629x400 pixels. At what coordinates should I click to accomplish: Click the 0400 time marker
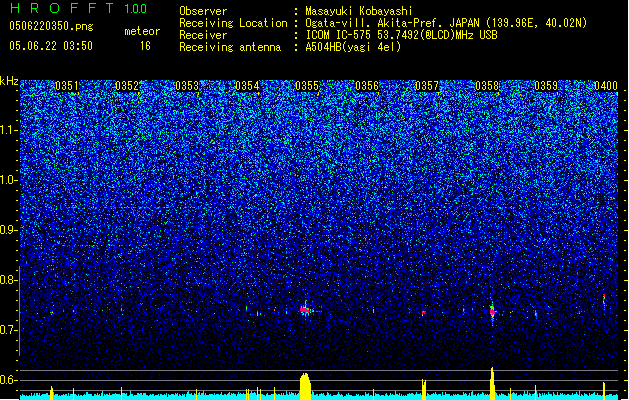click(x=606, y=86)
